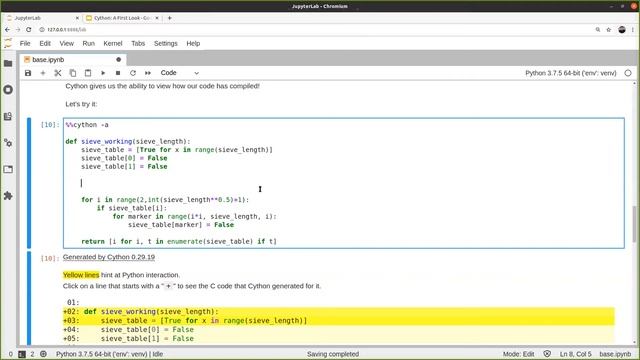Click the kernel status circle indicator
Screen dimensions: 640x360
pyautogui.click(x=628, y=73)
